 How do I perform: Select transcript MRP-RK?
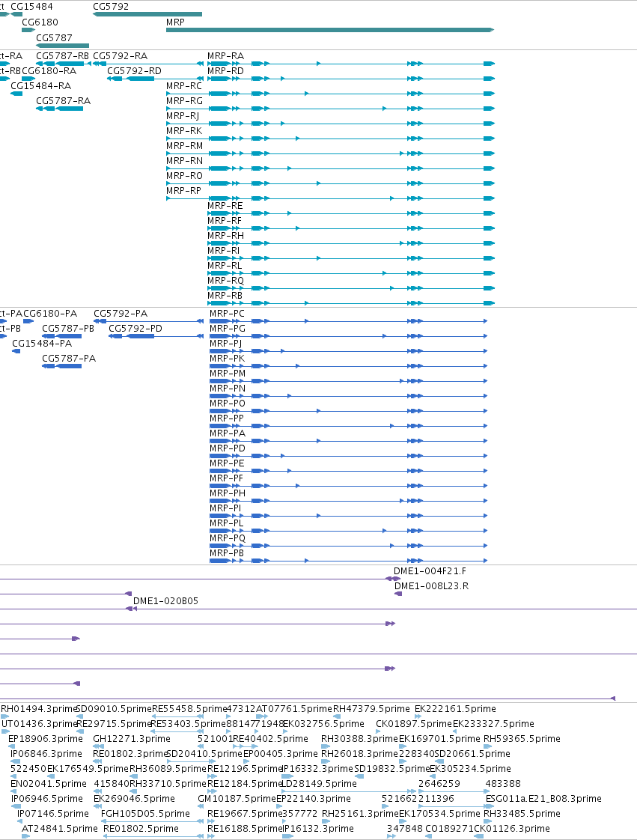[x=184, y=131]
